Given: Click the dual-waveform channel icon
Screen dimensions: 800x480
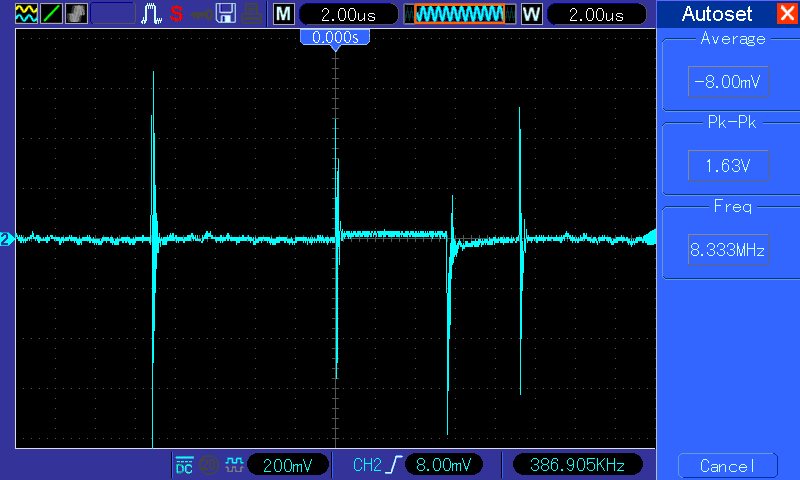Looking at the screenshot, I should click(x=26, y=14).
